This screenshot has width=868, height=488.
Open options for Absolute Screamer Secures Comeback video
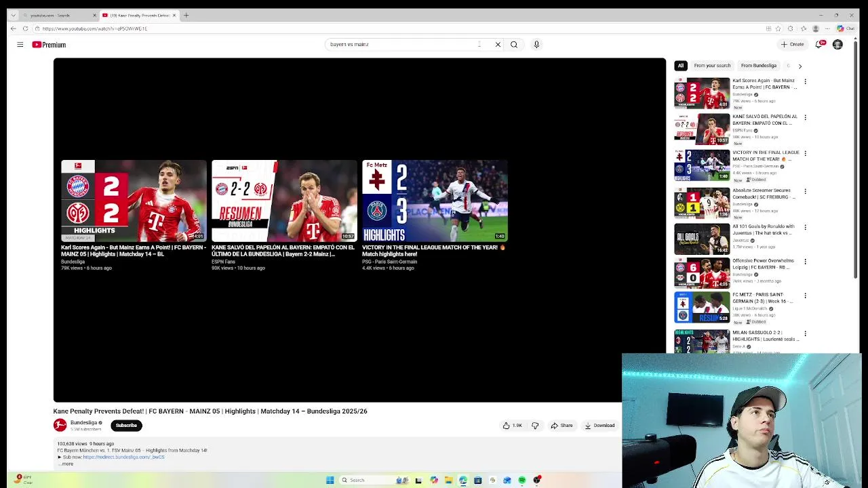(805, 191)
